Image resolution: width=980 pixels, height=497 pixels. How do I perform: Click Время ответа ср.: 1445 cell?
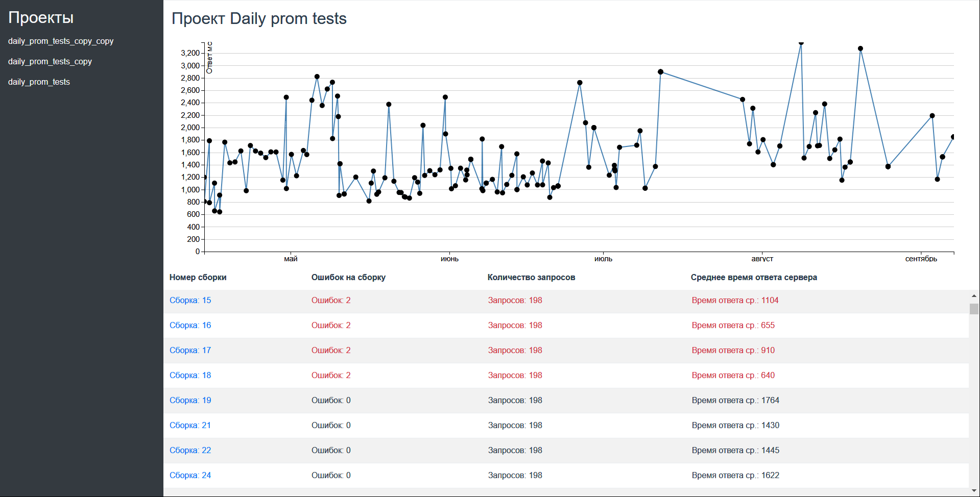735,450
